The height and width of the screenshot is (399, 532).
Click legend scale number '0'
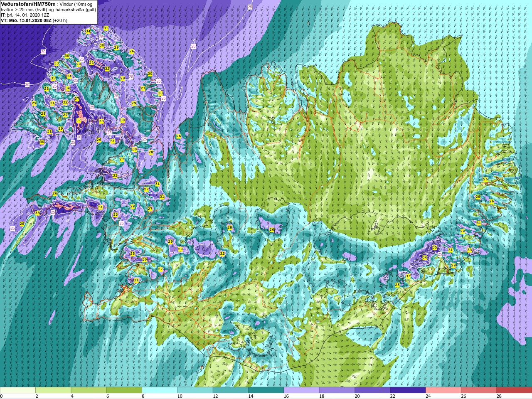click(2, 396)
